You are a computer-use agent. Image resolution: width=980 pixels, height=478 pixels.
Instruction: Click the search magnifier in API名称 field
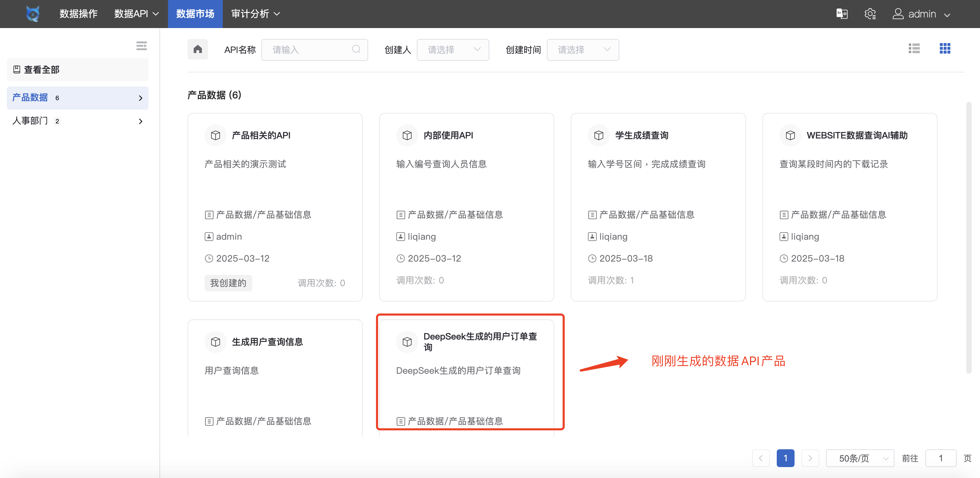point(356,50)
